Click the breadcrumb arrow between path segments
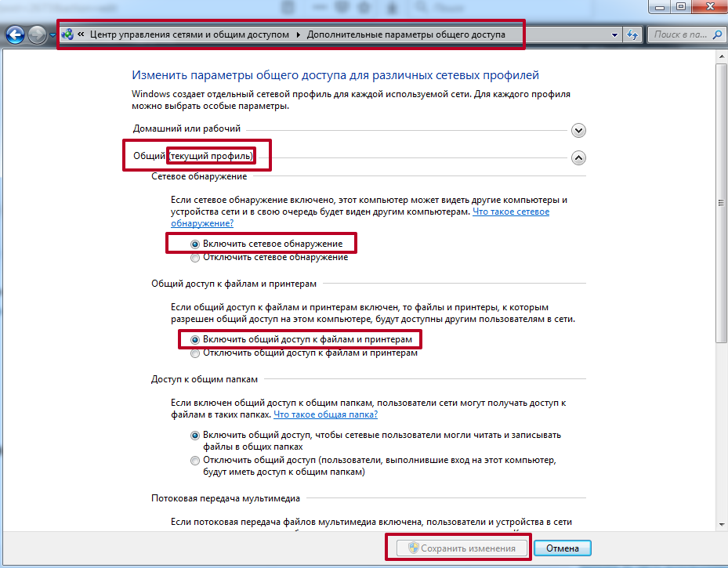The width and height of the screenshot is (728, 568). click(x=298, y=35)
